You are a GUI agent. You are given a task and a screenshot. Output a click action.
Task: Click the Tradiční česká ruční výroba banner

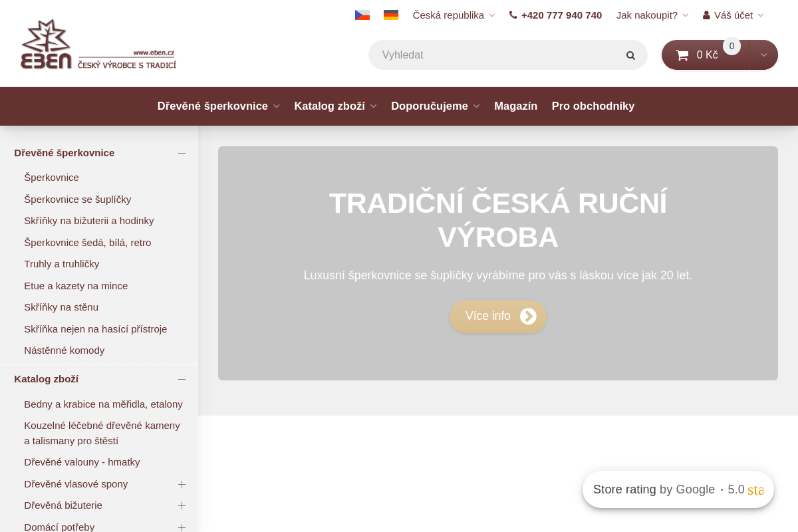tap(498, 263)
